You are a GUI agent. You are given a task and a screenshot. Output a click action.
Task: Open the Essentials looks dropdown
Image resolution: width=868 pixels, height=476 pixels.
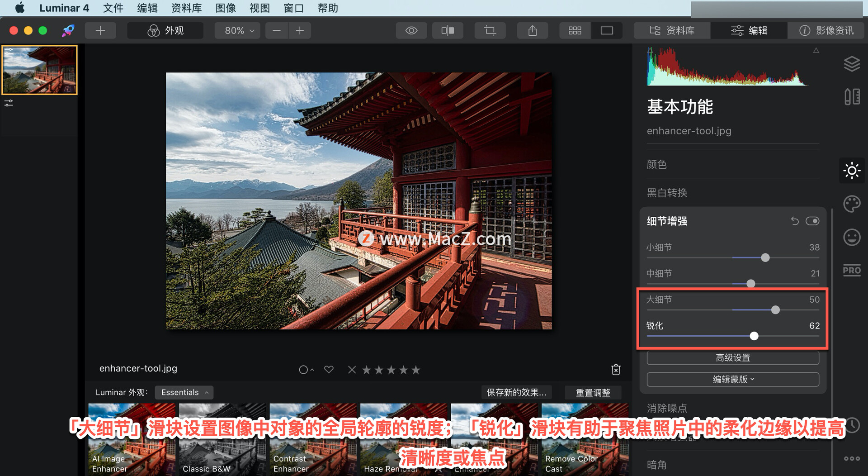pos(184,392)
